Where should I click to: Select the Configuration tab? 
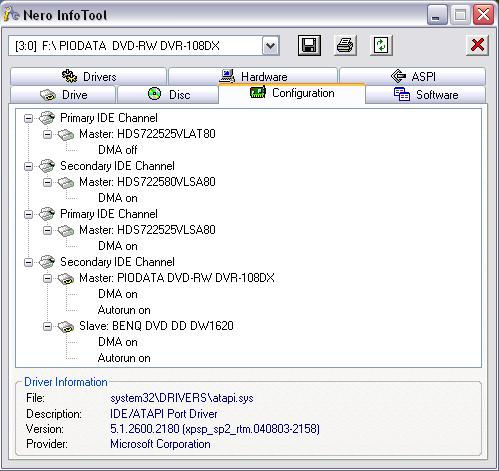292,93
